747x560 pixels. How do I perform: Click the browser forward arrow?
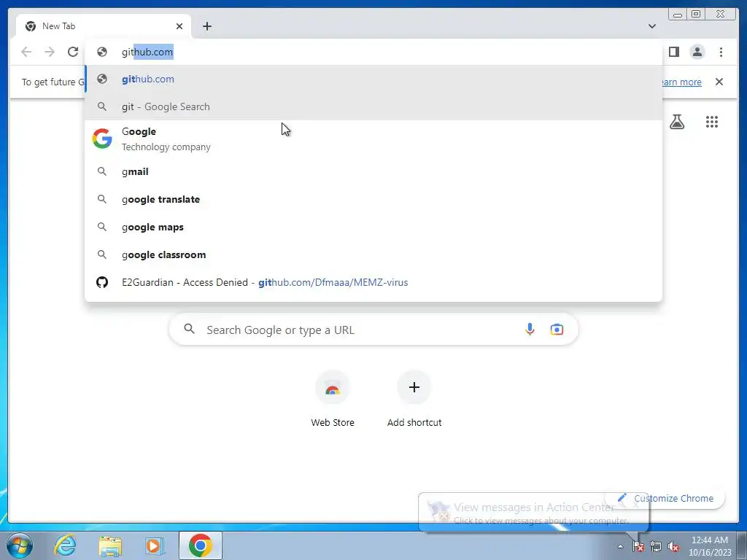click(50, 52)
